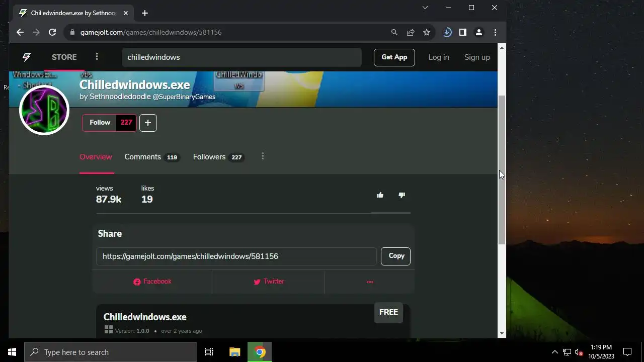Open Chrome three-dot menu
This screenshot has width=644, height=362.
(x=495, y=32)
